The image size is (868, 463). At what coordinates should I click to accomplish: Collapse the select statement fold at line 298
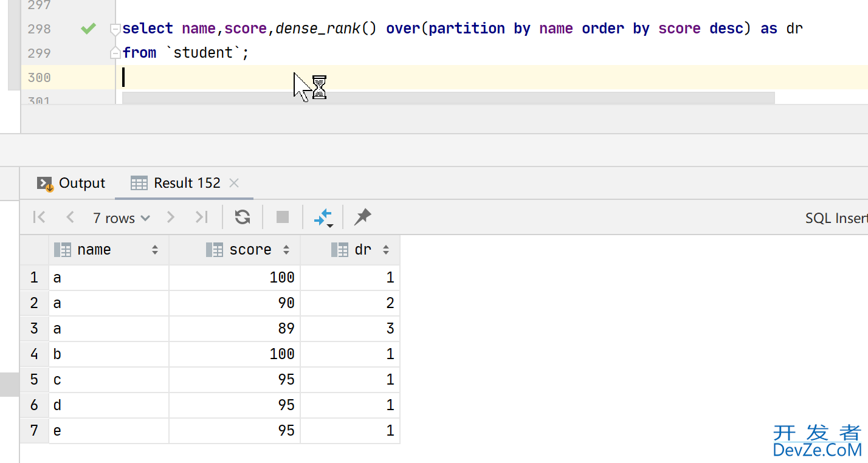(x=115, y=29)
